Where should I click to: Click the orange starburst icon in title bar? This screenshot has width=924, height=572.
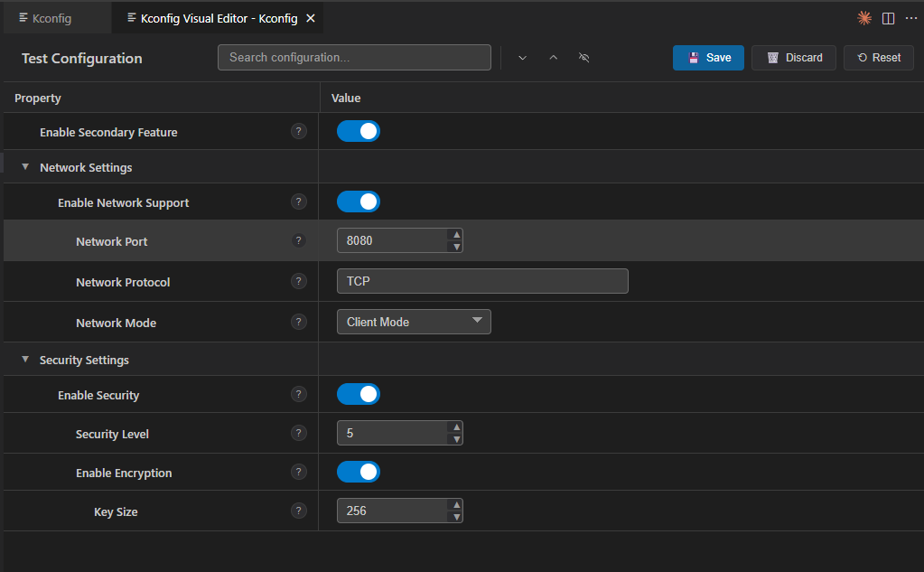pos(864,18)
